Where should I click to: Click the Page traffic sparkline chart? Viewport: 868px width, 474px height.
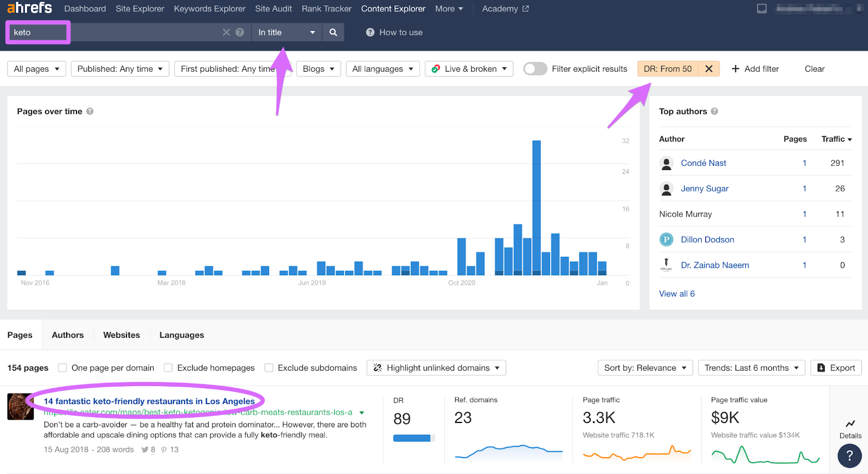pos(636,452)
